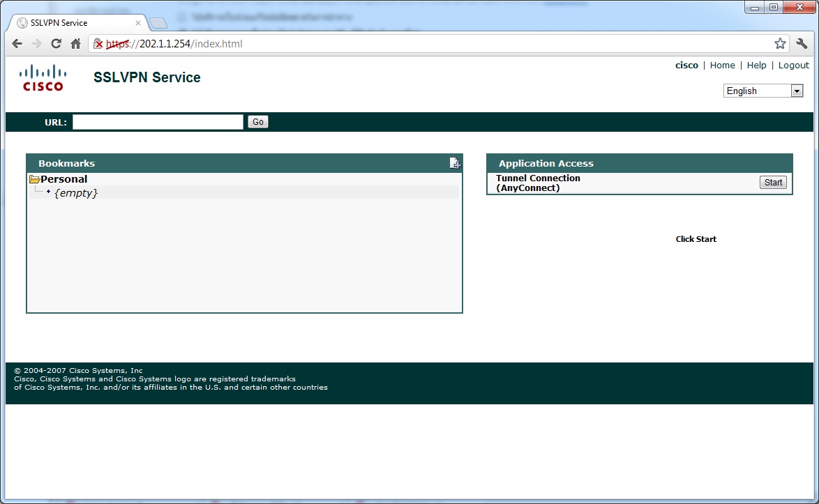The height and width of the screenshot is (504, 819).
Task: Click the Personal folder icon
Action: point(34,179)
